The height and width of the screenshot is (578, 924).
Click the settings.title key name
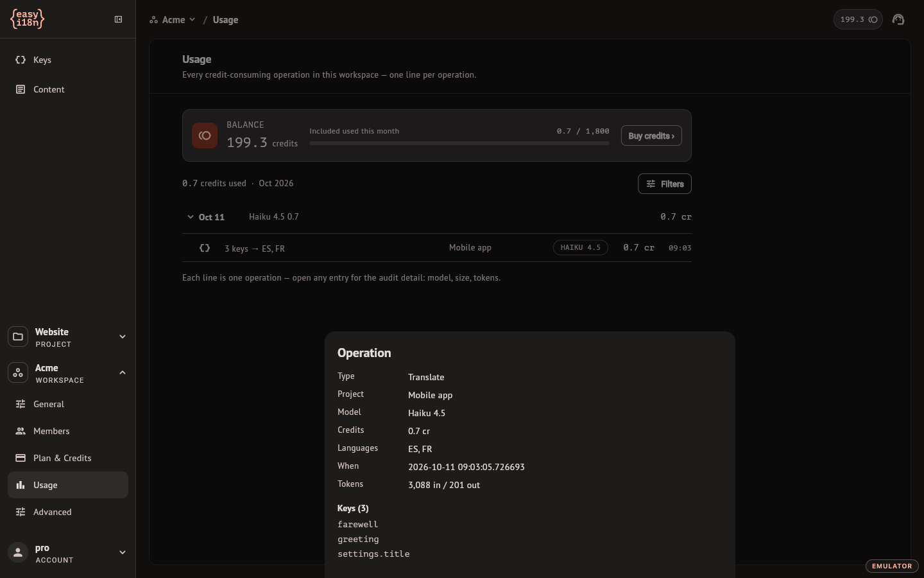click(373, 554)
